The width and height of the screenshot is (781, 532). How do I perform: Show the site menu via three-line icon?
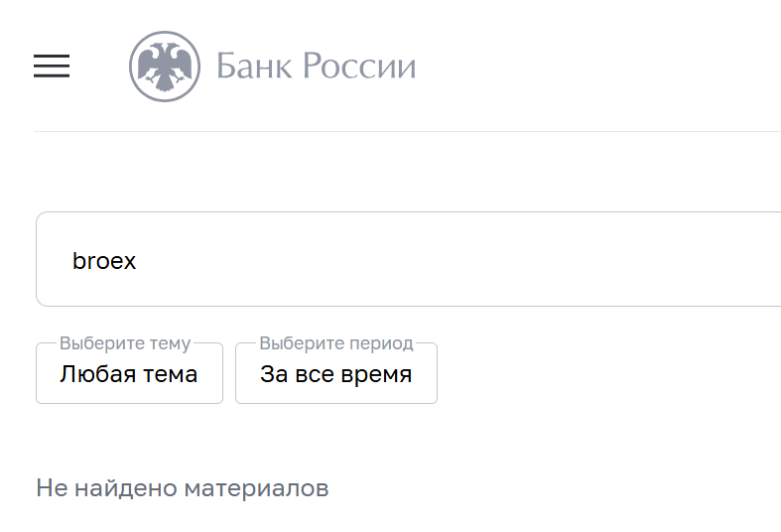[52, 66]
